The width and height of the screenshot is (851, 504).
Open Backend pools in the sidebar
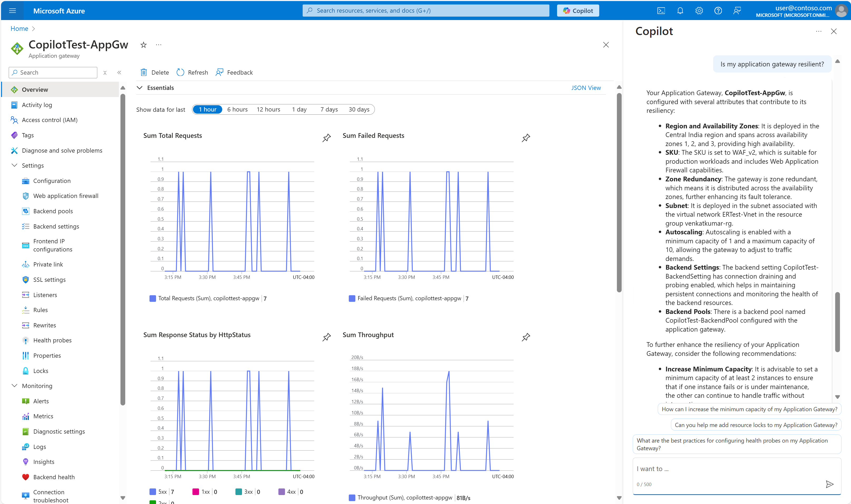click(x=53, y=211)
